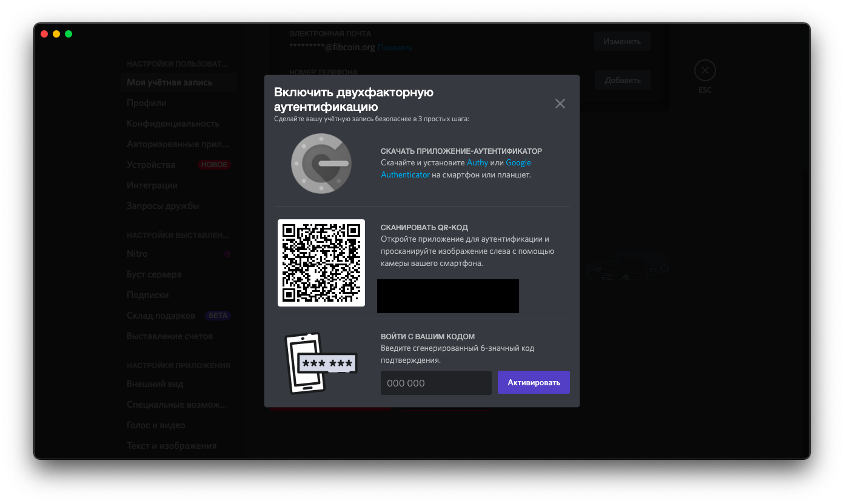This screenshot has height=504, width=844.
Task: Click the Включить двухфакторную аутентификацию title
Action: (353, 99)
